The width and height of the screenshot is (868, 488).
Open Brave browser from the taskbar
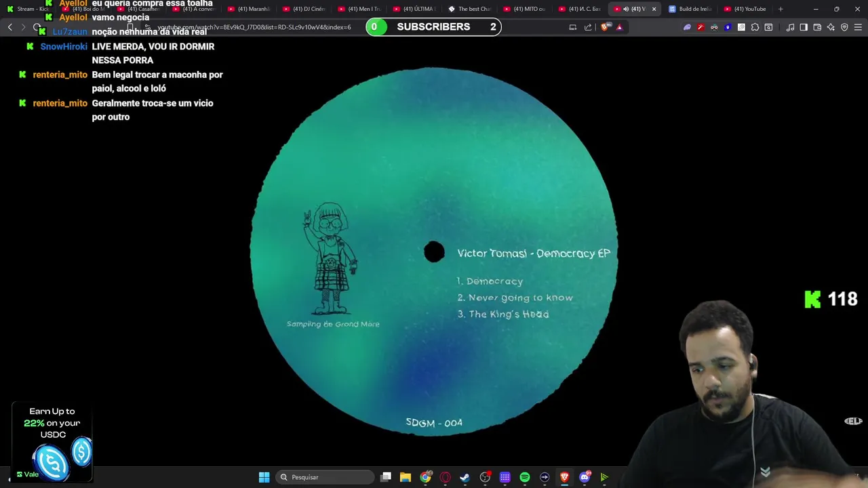pyautogui.click(x=564, y=477)
